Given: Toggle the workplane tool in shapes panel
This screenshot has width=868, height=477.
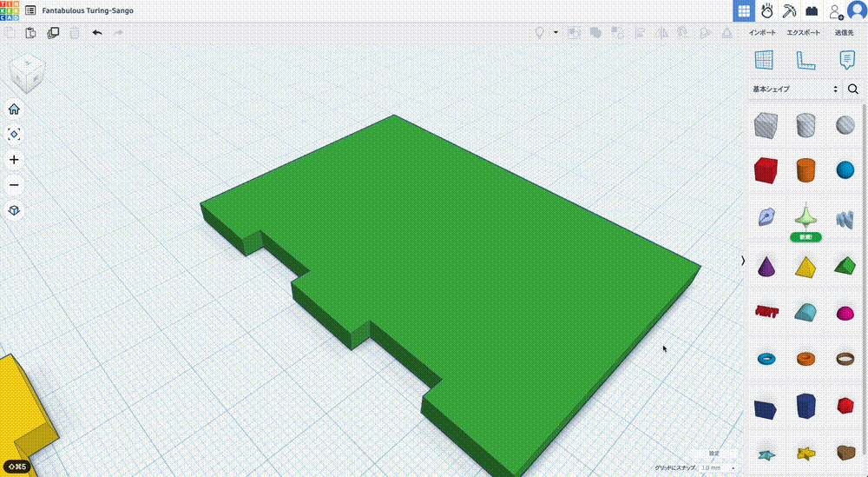Looking at the screenshot, I should pyautogui.click(x=764, y=60).
